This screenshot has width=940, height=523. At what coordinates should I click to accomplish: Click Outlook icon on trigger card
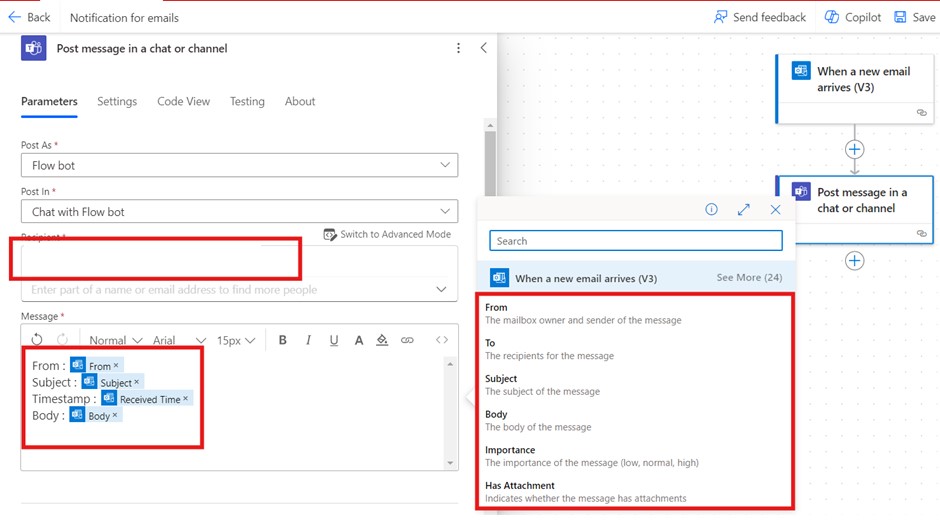(x=801, y=71)
